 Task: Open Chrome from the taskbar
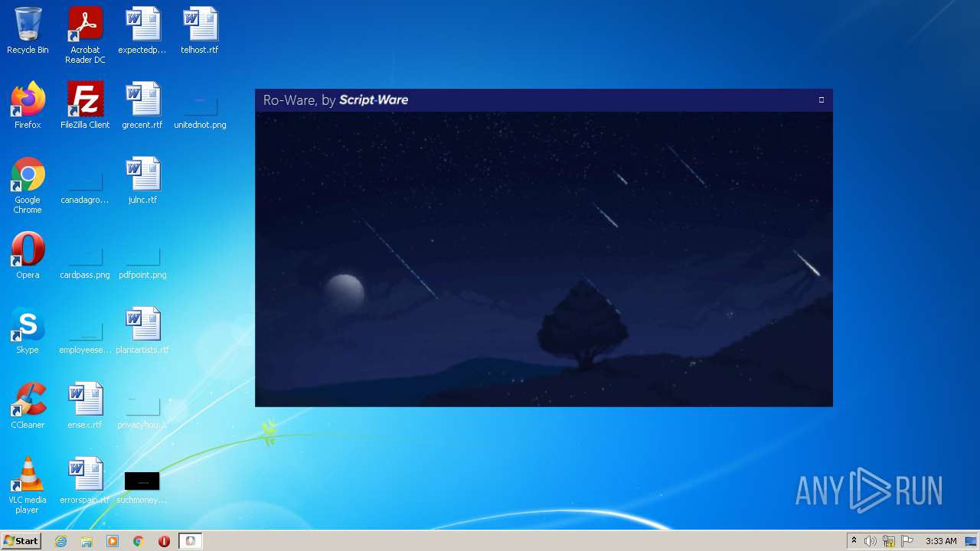click(139, 541)
